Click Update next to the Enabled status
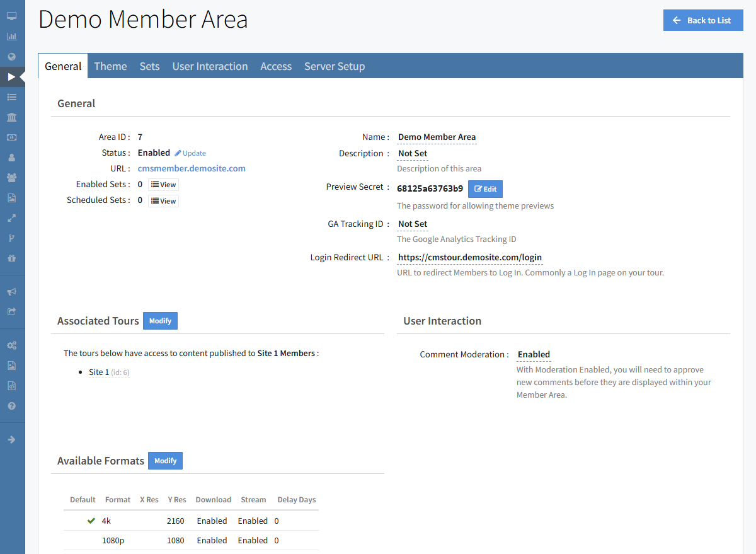Image resolution: width=756 pixels, height=554 pixels. tap(190, 153)
